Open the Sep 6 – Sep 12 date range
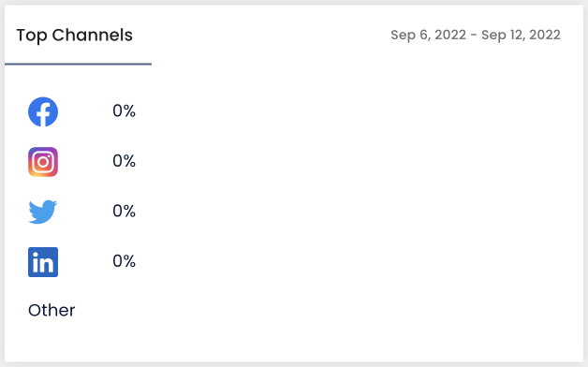The width and height of the screenshot is (588, 367). [476, 35]
